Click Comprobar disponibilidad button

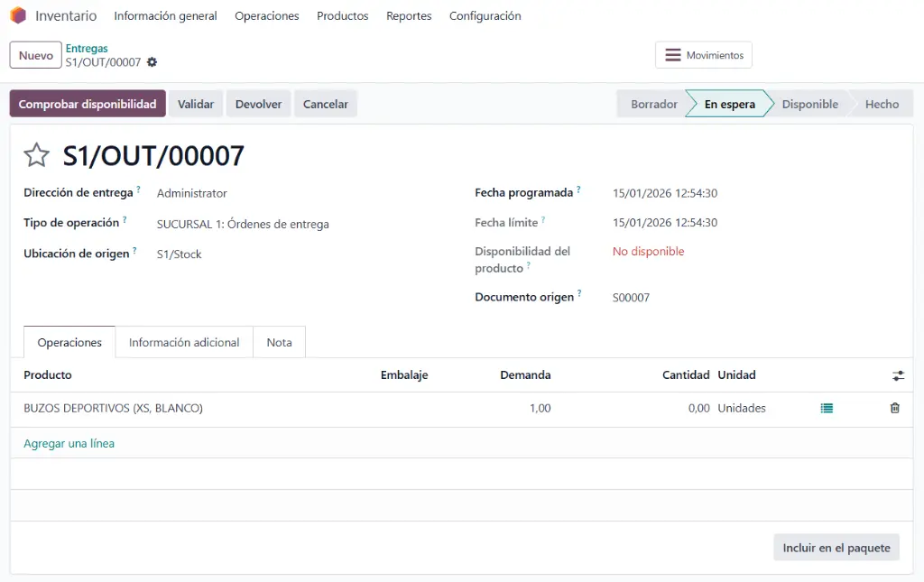click(x=88, y=104)
